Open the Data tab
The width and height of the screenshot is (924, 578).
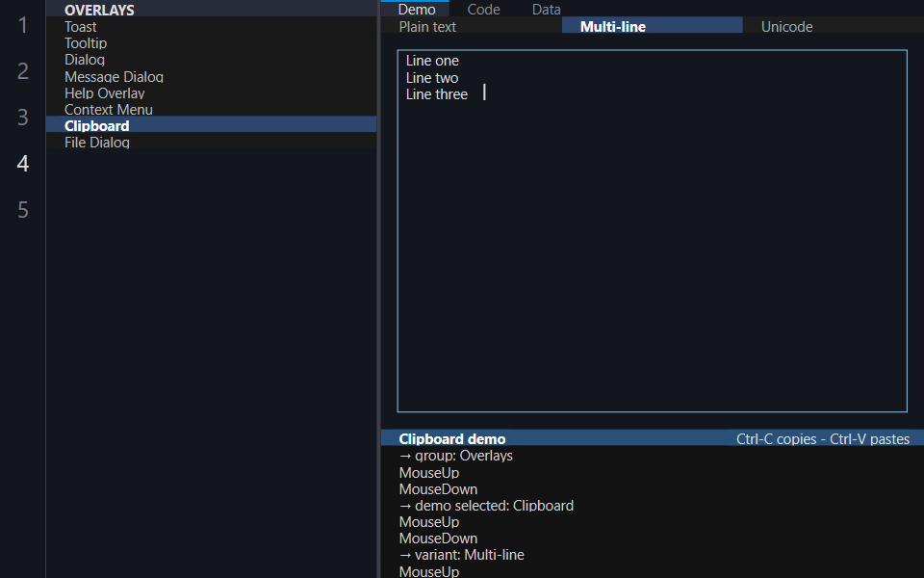pos(547,9)
